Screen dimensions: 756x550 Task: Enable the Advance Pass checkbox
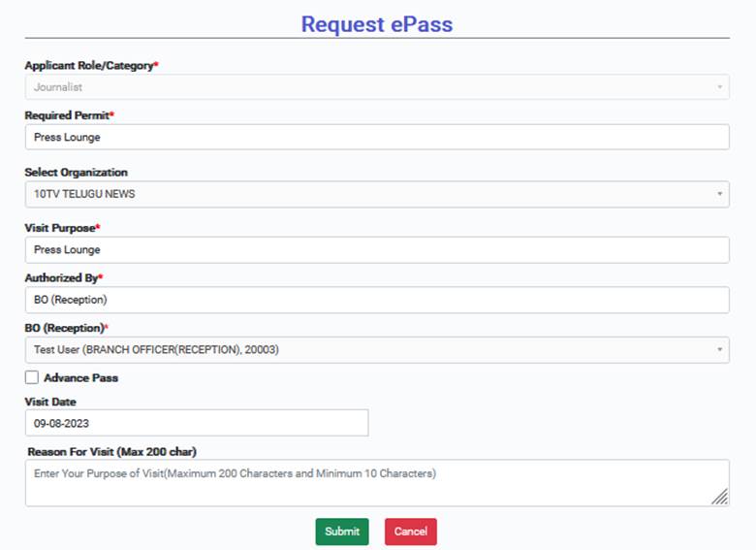point(32,377)
